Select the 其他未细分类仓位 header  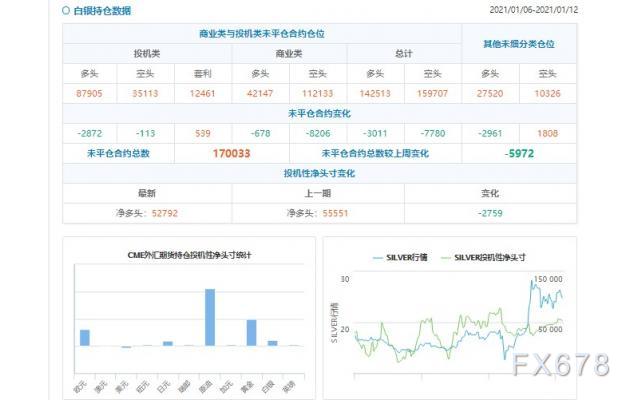point(519,44)
